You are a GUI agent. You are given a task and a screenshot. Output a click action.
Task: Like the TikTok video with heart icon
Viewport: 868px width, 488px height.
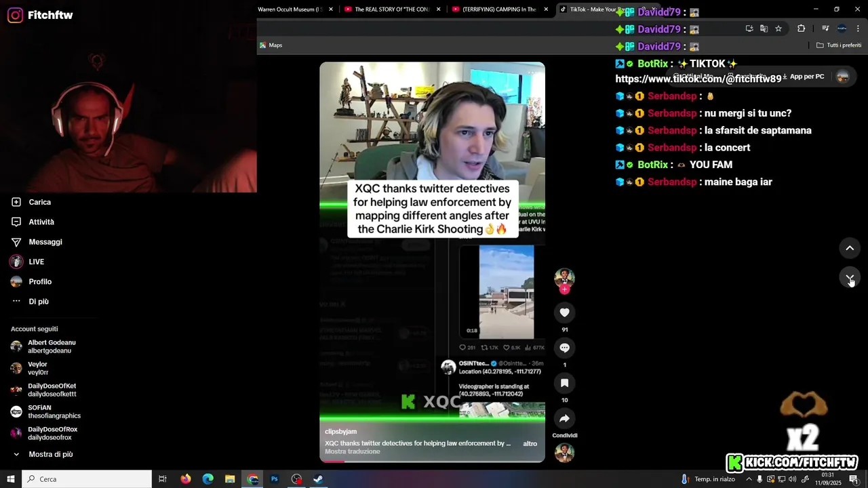coord(564,312)
